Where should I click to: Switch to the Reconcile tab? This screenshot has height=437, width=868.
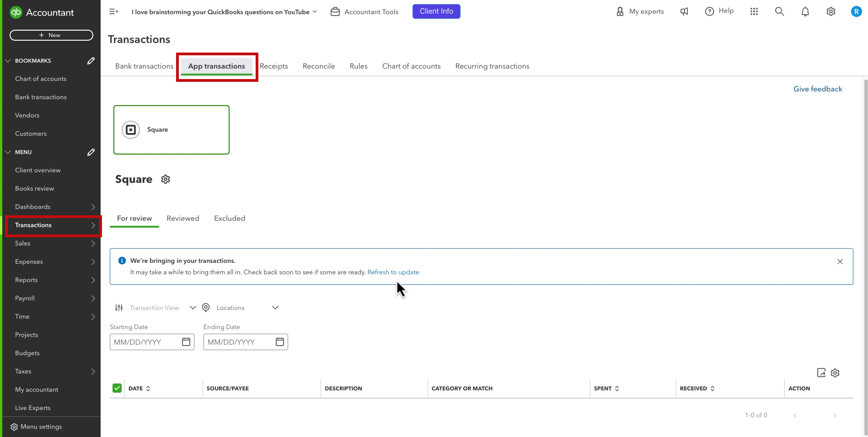(x=319, y=66)
